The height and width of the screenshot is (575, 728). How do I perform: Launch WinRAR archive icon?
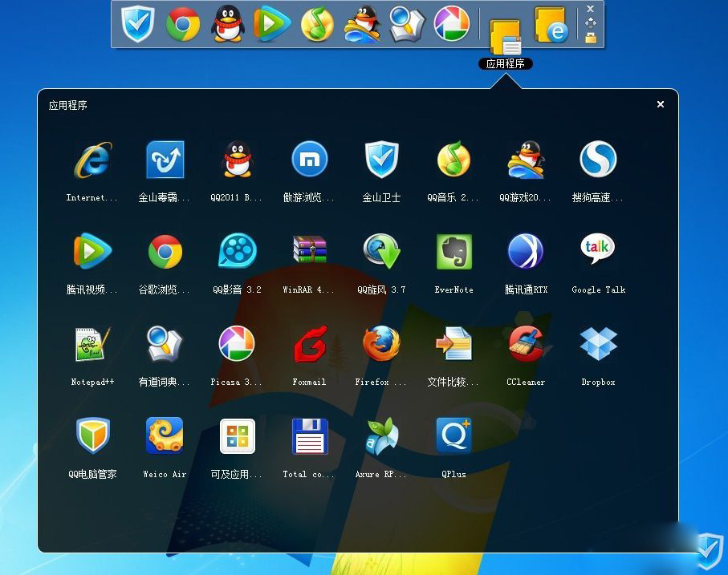point(310,249)
